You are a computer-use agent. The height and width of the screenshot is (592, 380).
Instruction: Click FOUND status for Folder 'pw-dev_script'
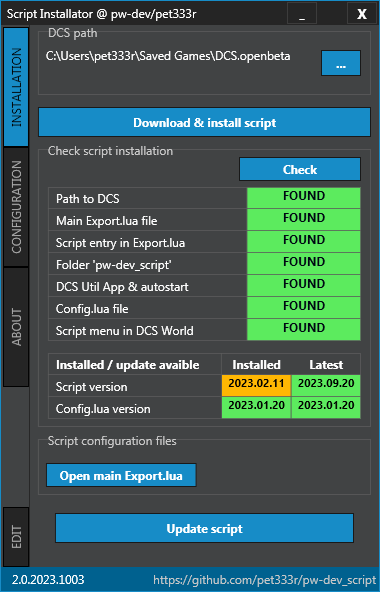point(304,264)
